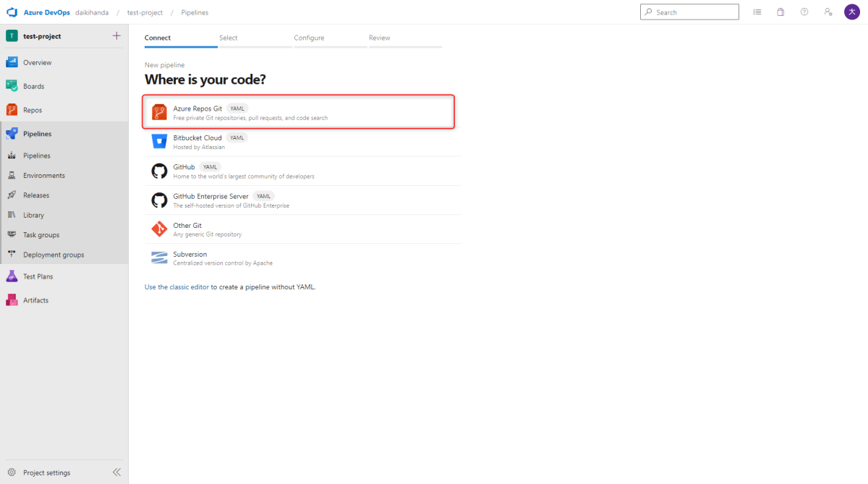
Task: Click the GitHub Enterprise Server logo icon
Action: pos(159,200)
